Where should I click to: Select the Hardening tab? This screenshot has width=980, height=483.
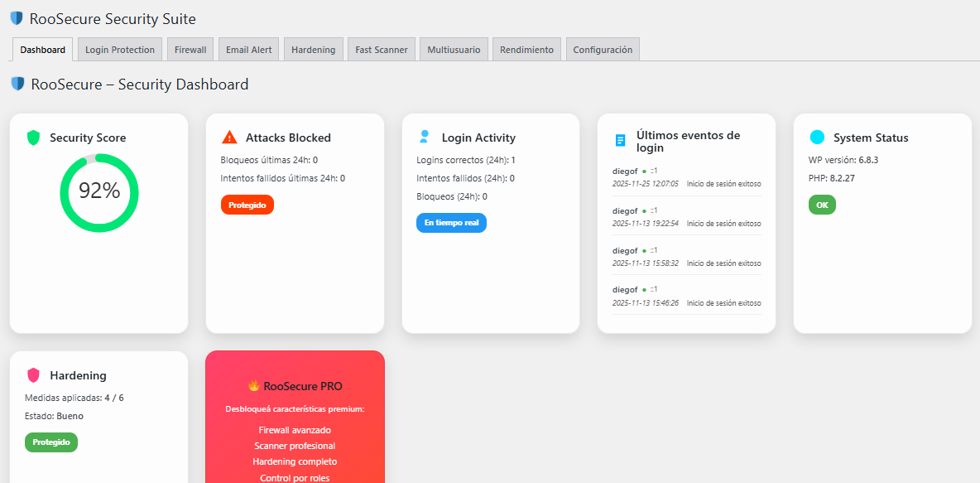(314, 50)
